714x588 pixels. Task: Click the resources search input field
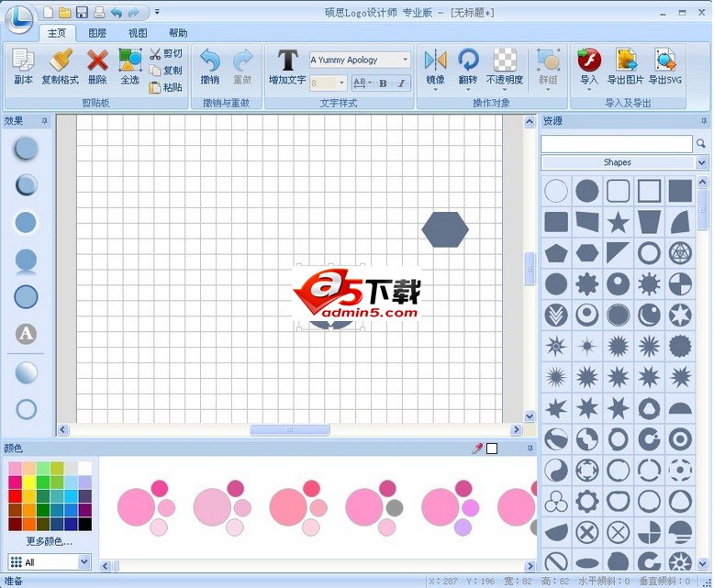(616, 144)
